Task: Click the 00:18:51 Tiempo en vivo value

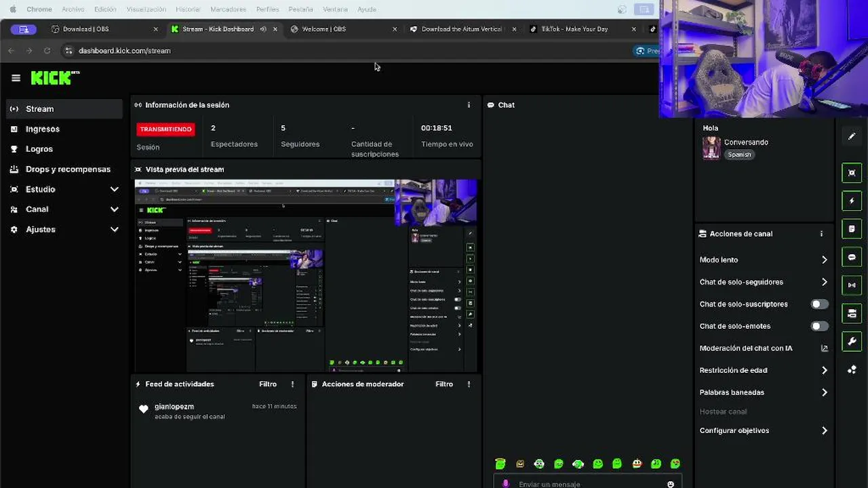Action: click(436, 128)
